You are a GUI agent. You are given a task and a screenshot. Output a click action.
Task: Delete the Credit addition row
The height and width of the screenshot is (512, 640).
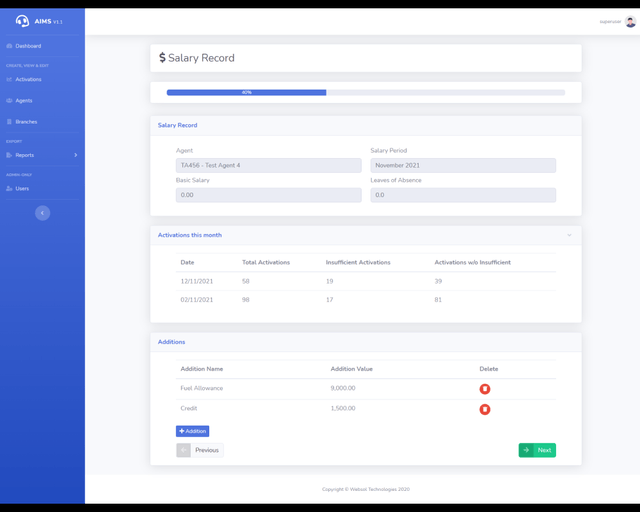[x=485, y=409]
